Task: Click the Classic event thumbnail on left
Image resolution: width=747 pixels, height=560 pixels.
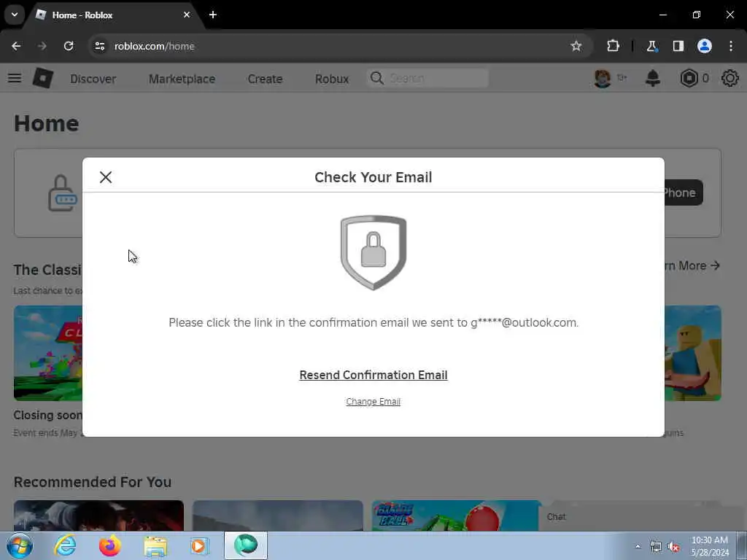Action: pos(47,353)
